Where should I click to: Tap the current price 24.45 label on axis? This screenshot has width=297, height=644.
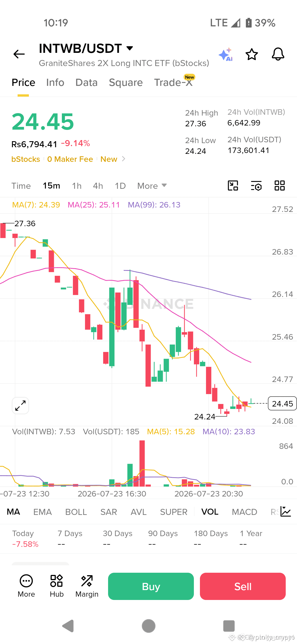282,403
